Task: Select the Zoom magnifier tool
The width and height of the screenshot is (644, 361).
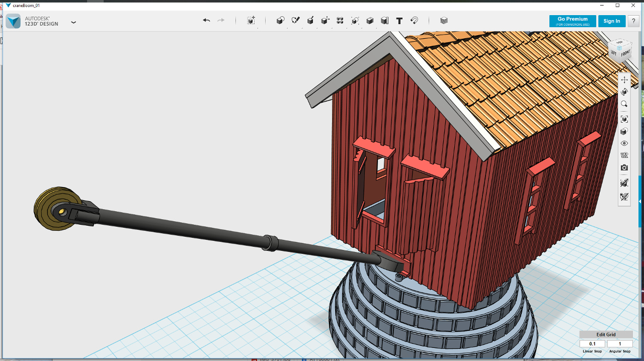Action: pyautogui.click(x=624, y=104)
